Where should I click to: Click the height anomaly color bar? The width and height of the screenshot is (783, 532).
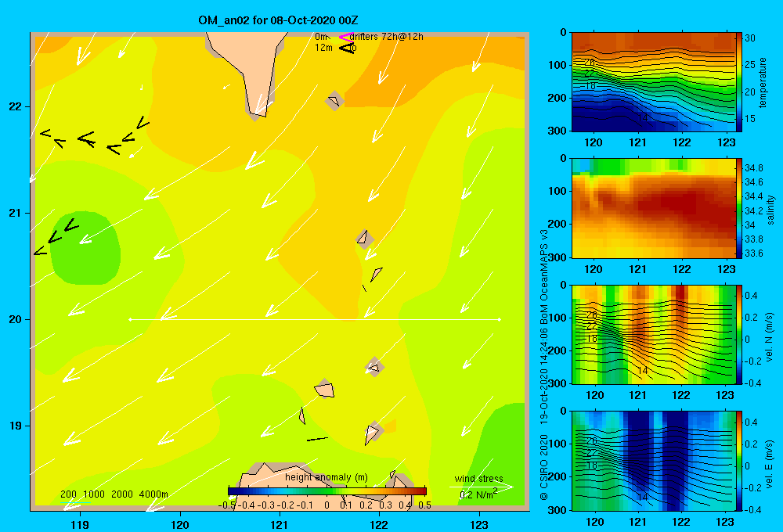[x=327, y=491]
